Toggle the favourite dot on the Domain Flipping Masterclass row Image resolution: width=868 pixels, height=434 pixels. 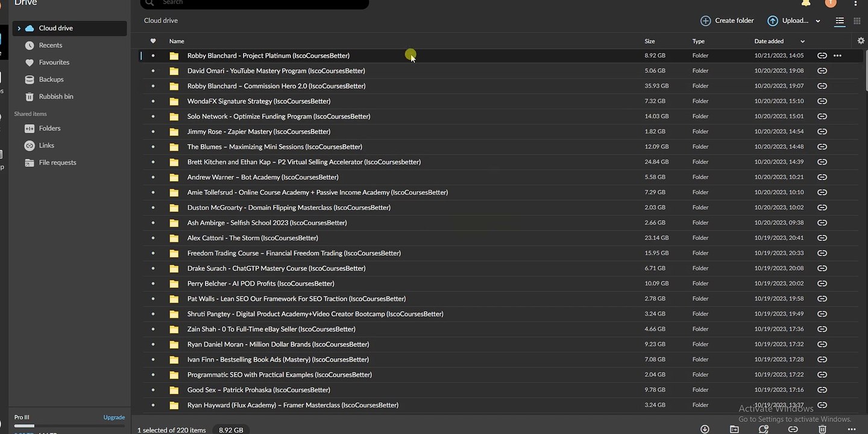[153, 207]
